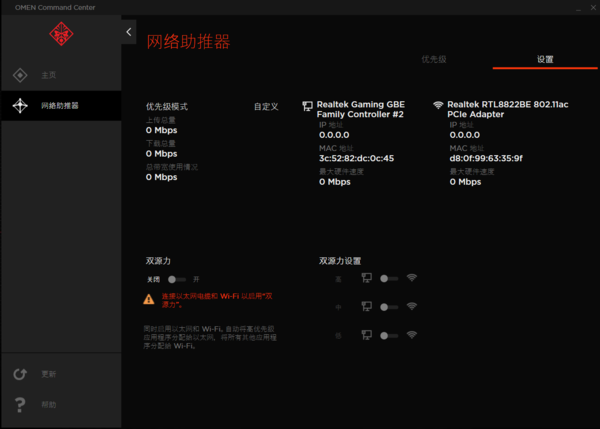Screen dimensions: 600x429
Task: Click the 主页 home diamond icon
Action: tap(20, 75)
